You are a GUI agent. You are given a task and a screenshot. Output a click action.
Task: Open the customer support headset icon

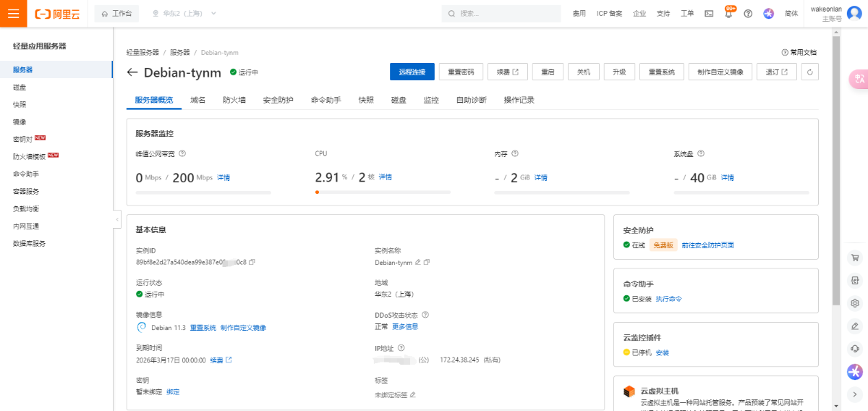854,349
